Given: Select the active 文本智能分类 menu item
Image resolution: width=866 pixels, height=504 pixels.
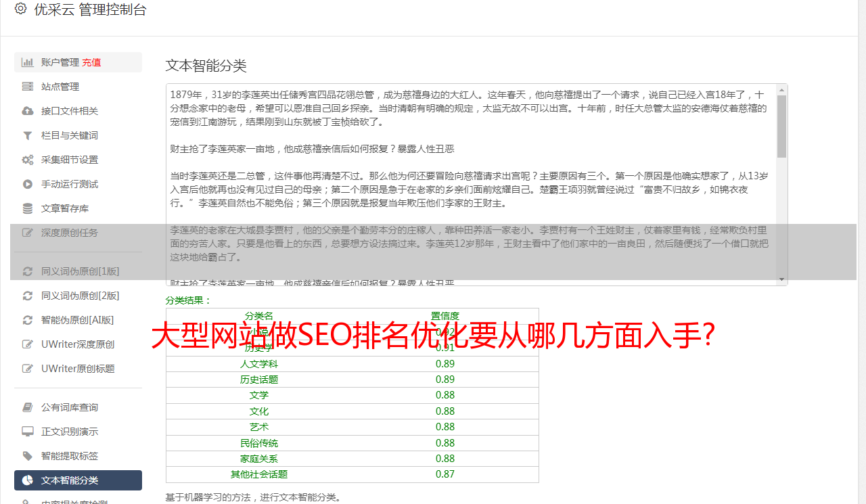Looking at the screenshot, I should pos(78,480).
